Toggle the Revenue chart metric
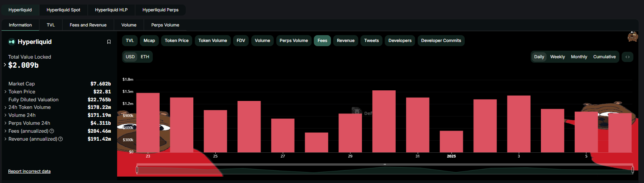 pyautogui.click(x=346, y=40)
